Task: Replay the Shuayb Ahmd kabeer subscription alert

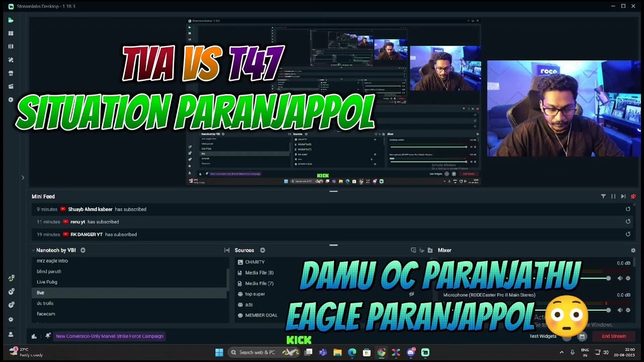Action: [628, 209]
